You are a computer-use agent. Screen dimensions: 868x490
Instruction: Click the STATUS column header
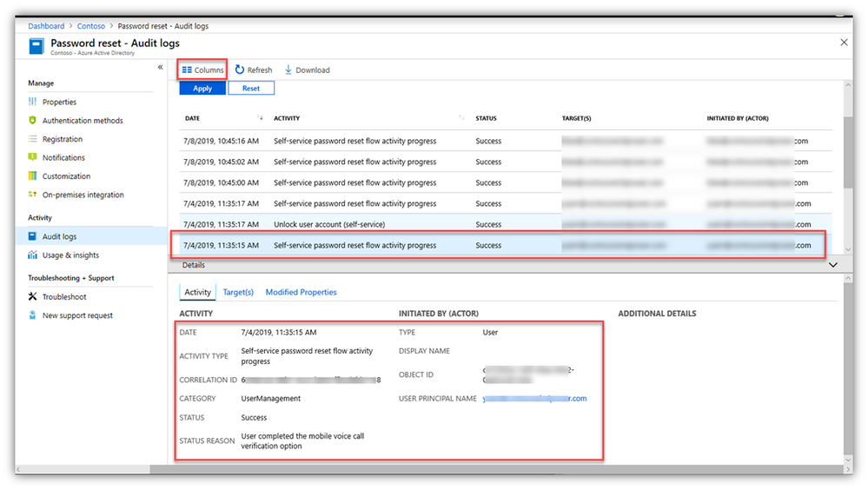486,118
